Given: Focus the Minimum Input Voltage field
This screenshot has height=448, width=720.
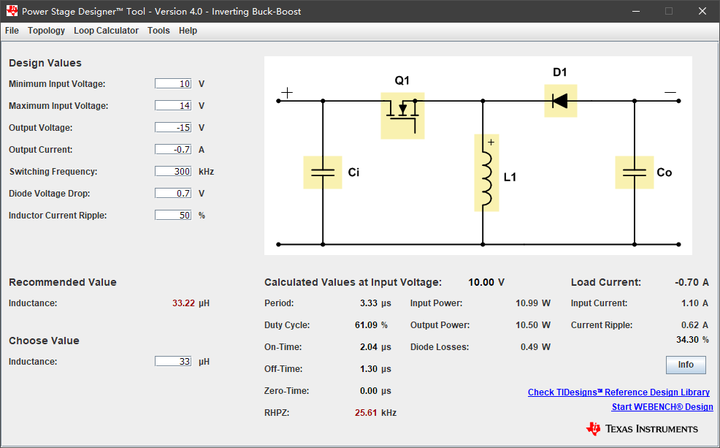Looking at the screenshot, I should coord(173,84).
